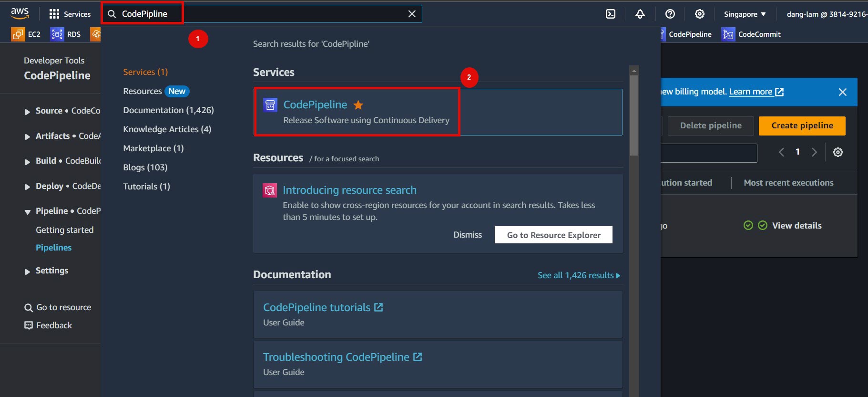Close the billing model banner
The image size is (868, 397).
coord(843,92)
